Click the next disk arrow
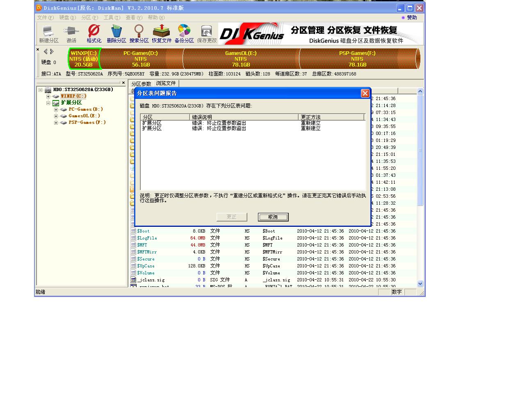This screenshot has height=420, width=525. click(x=52, y=52)
